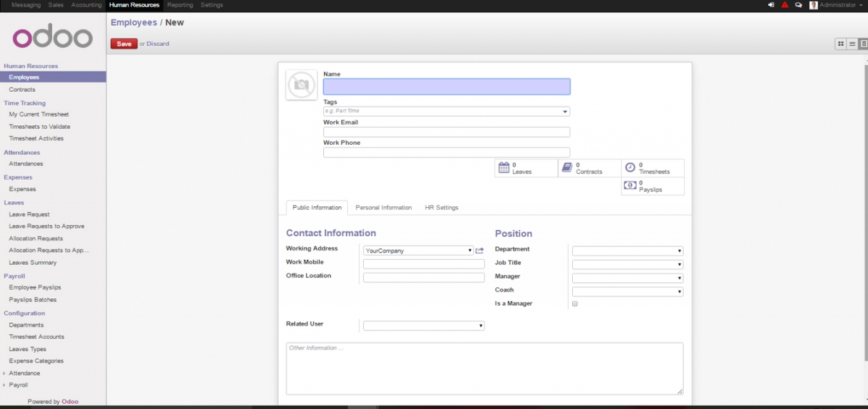Open the Tags dropdown arrow
The width and height of the screenshot is (868, 409).
pyautogui.click(x=565, y=111)
